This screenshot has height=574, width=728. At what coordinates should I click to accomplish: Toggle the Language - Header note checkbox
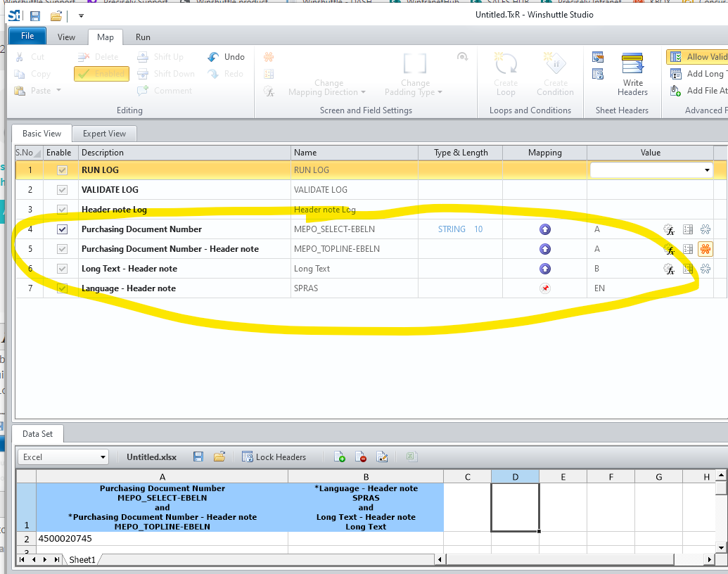pyautogui.click(x=62, y=288)
